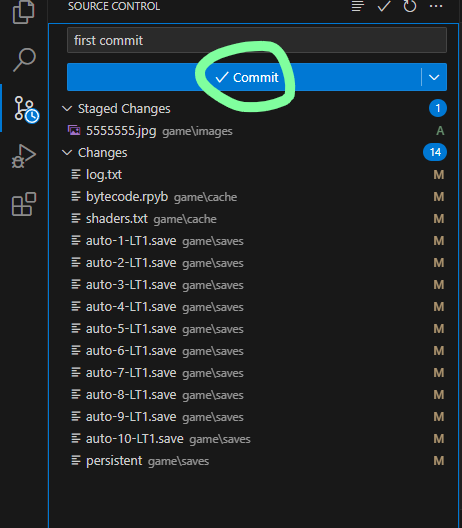Click the commit message input field
Screen dimensions: 462x528
pos(257,40)
